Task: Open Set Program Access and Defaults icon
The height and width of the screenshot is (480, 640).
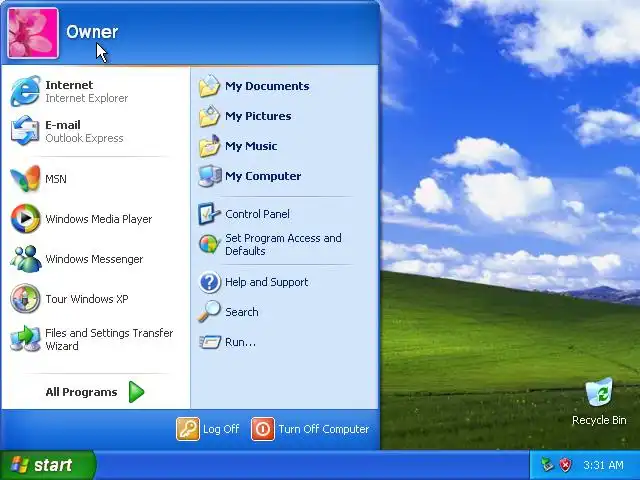Action: pyautogui.click(x=209, y=244)
